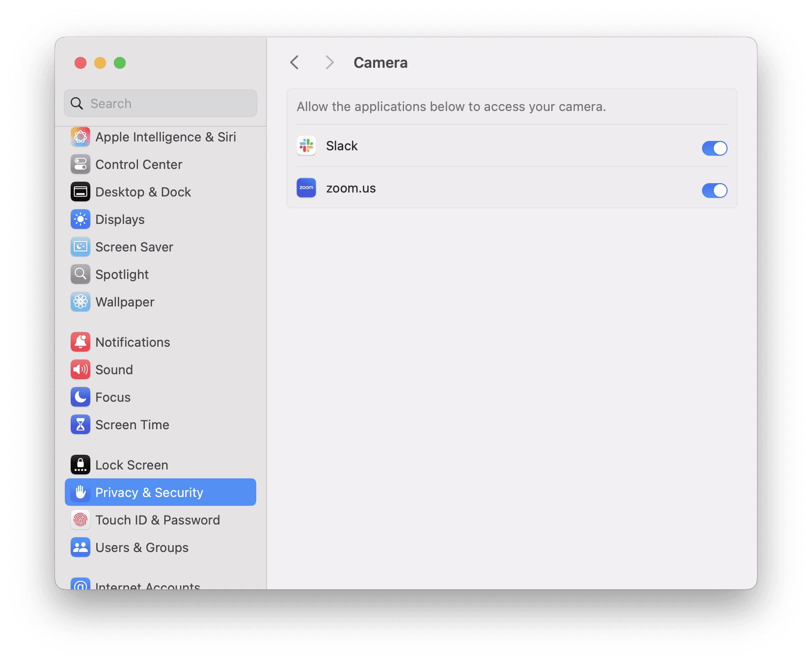Open Users & Groups settings

pos(142,547)
